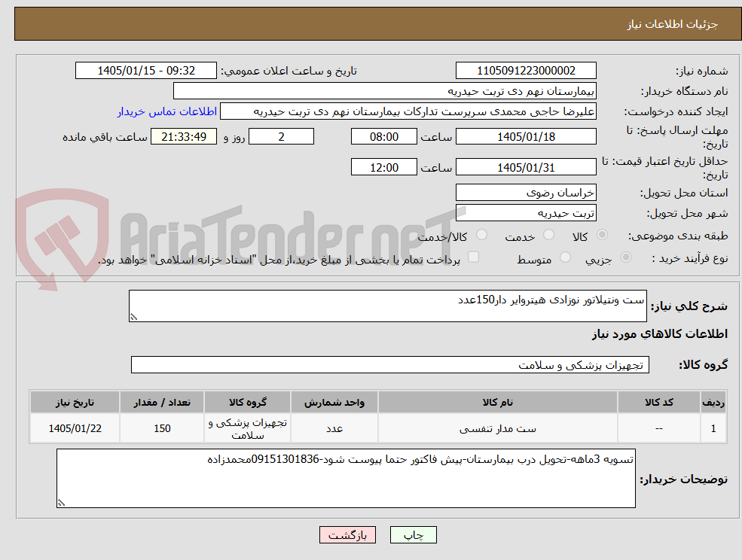Select the کالا radio button

point(603,235)
